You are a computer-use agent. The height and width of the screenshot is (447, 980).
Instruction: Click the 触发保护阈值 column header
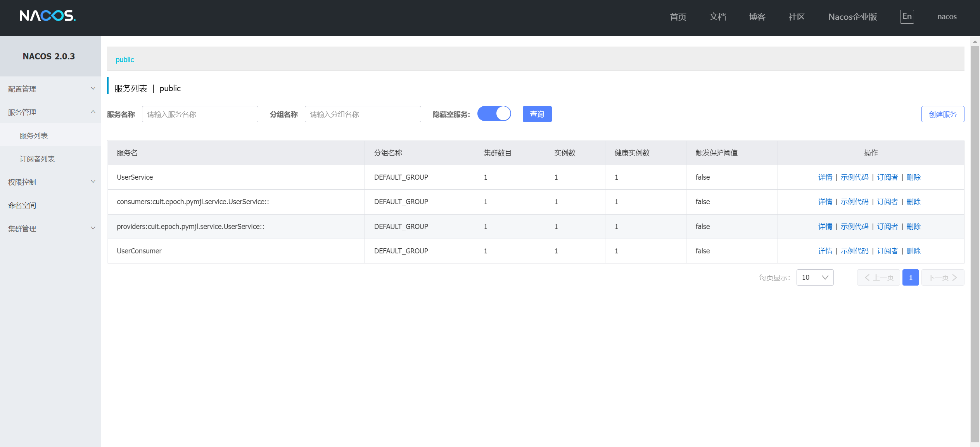click(732, 153)
